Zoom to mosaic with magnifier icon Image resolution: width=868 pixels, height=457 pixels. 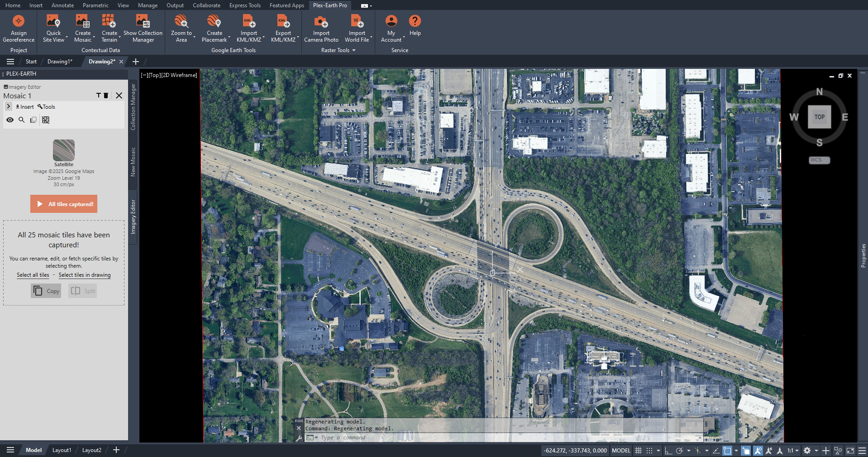(x=21, y=120)
